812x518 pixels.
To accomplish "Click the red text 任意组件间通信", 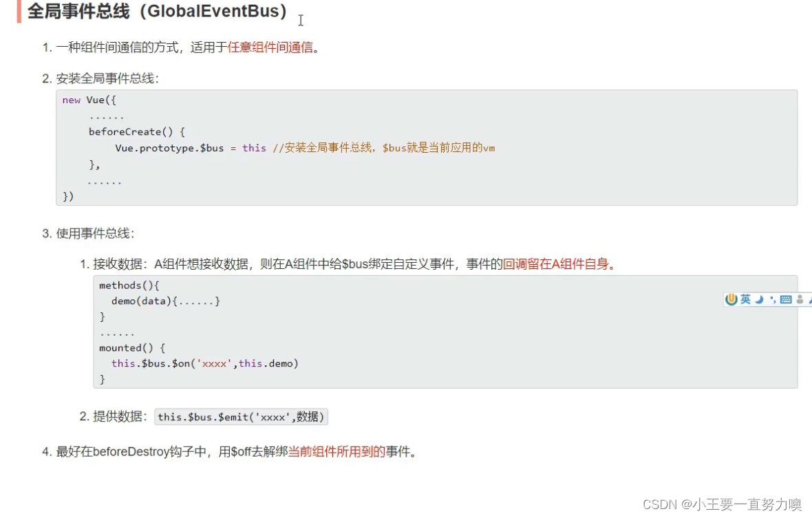I will 270,47.
